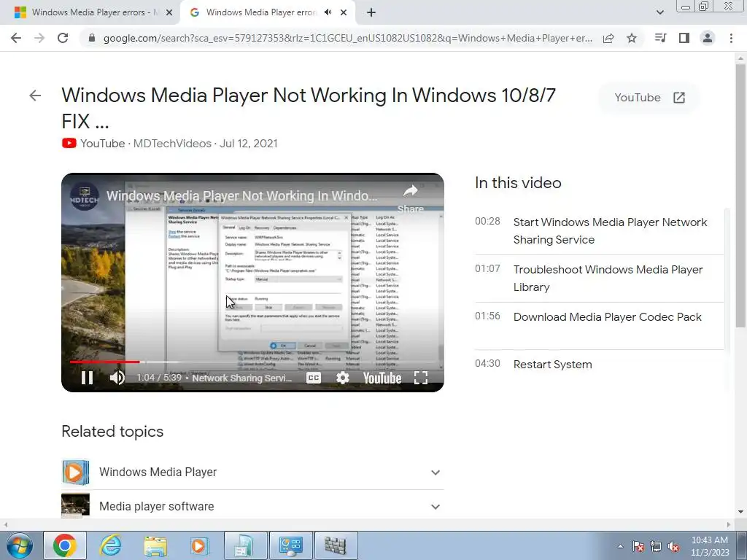Screen dimensions: 747x560
Task: Open a new browser tab
Action: [x=371, y=12]
